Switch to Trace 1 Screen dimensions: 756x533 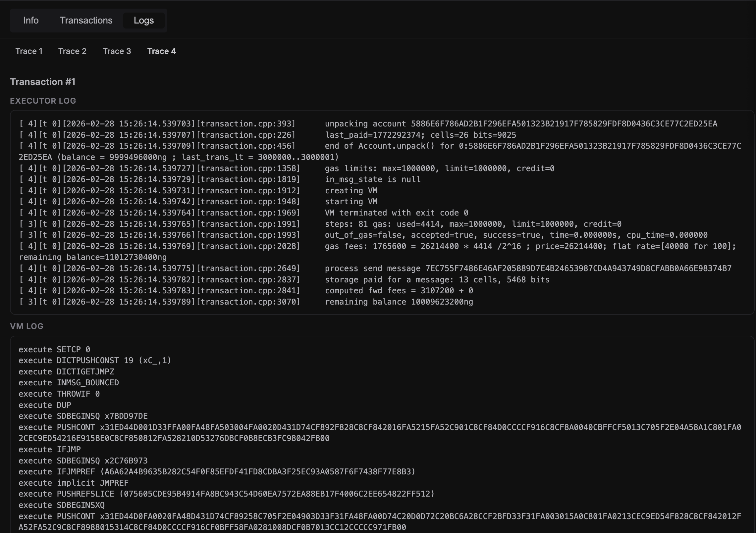point(29,51)
